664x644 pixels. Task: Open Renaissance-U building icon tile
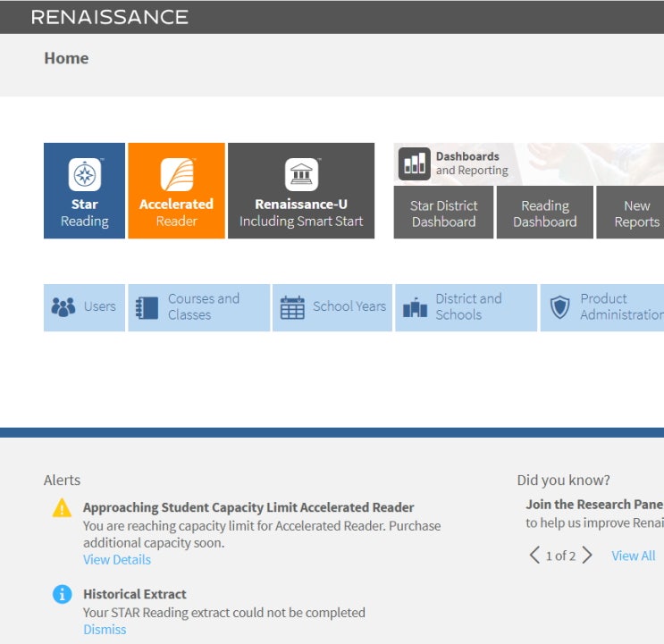(301, 174)
